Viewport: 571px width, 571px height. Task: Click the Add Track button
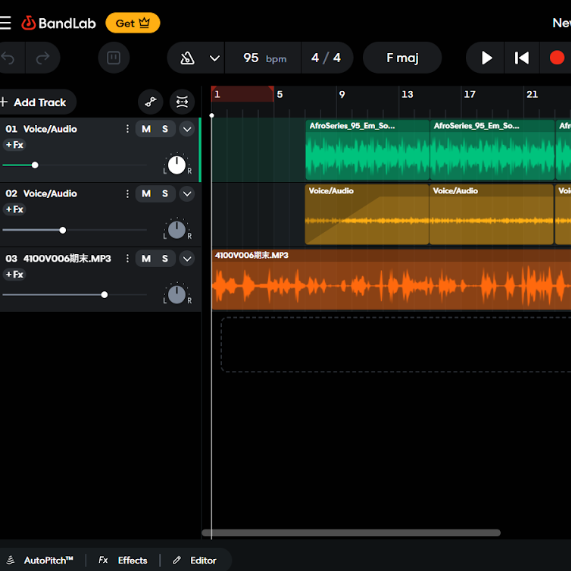point(34,102)
